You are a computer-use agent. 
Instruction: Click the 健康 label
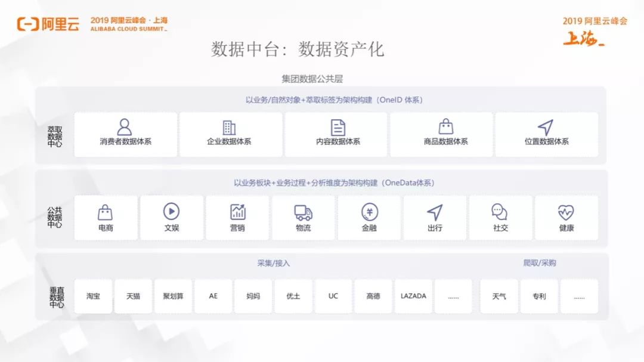566,228
